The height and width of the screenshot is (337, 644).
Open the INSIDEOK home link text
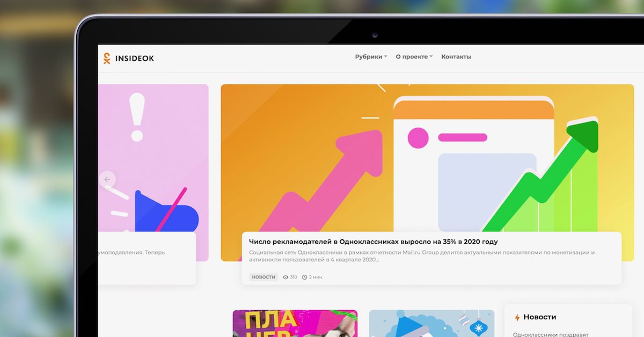[x=134, y=58]
